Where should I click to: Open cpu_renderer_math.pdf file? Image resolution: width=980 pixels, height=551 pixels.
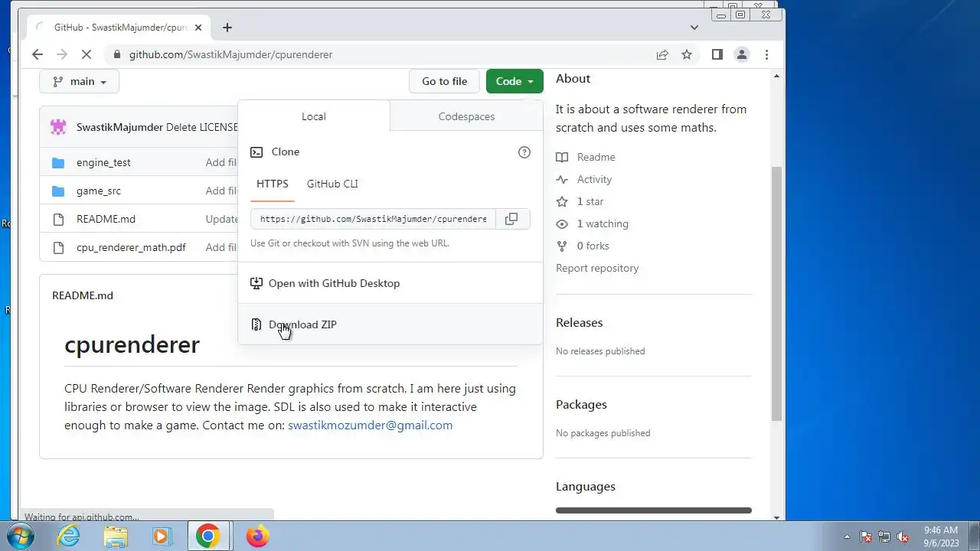pyautogui.click(x=131, y=247)
